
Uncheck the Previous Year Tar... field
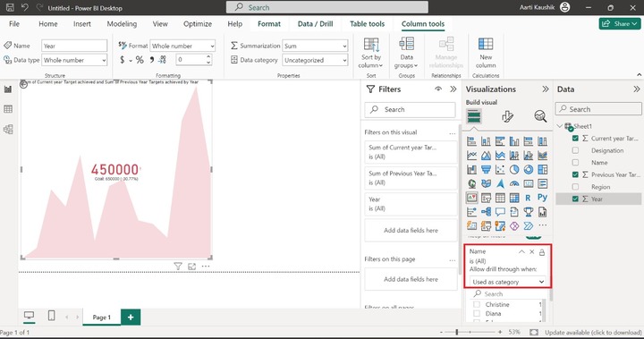click(575, 174)
